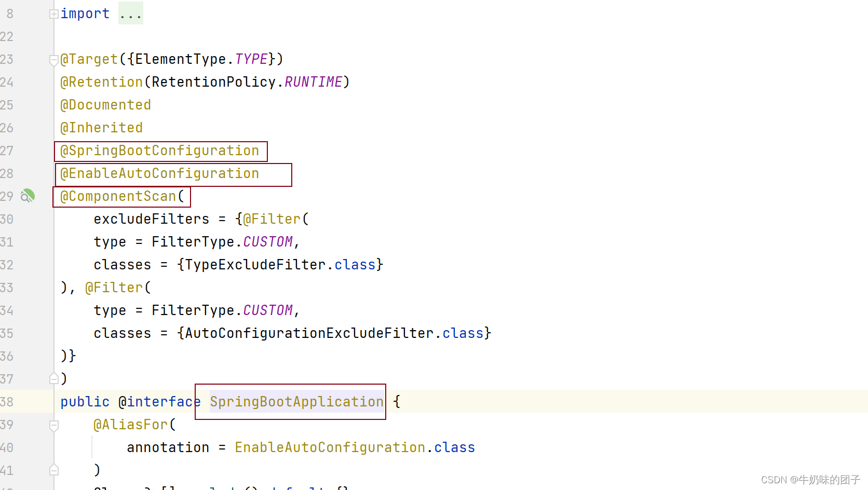This screenshot has width=868, height=490.
Task: Click the public keyword on line 38
Action: (x=85, y=402)
